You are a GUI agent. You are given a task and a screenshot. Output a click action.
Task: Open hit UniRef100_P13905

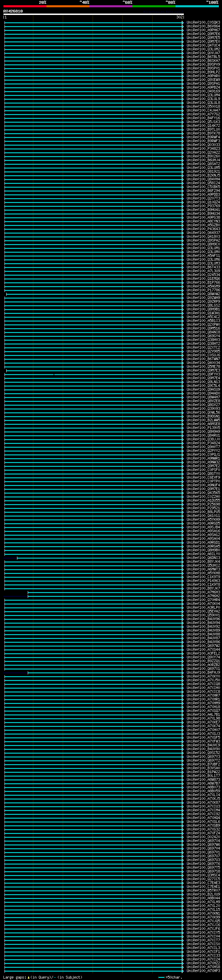(203, 428)
